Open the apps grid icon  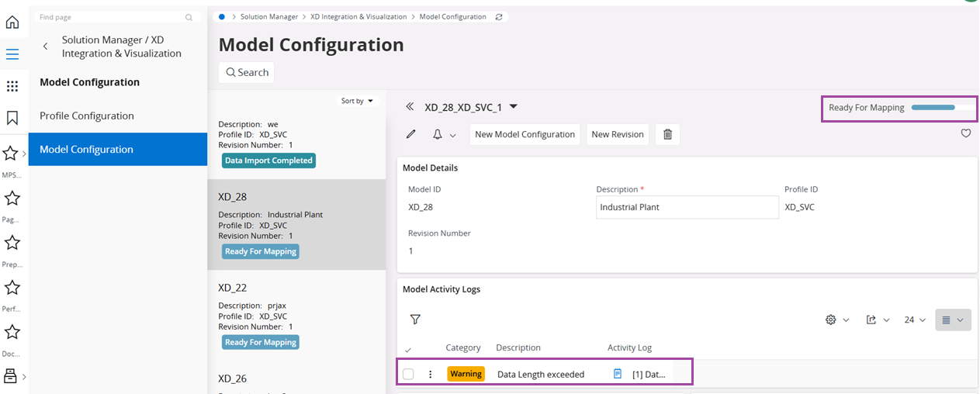[x=12, y=86]
